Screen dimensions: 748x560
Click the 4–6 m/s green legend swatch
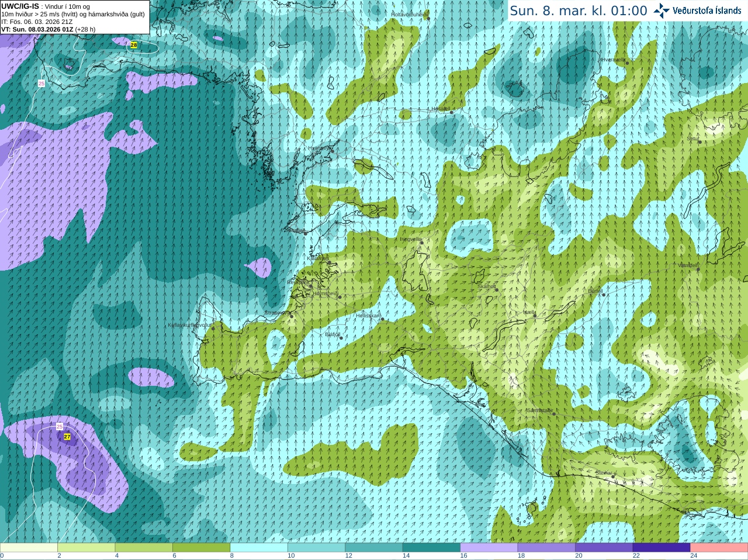click(x=144, y=548)
